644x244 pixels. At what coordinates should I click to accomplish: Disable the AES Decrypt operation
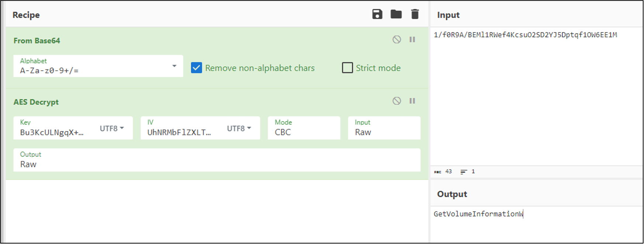pos(397,101)
